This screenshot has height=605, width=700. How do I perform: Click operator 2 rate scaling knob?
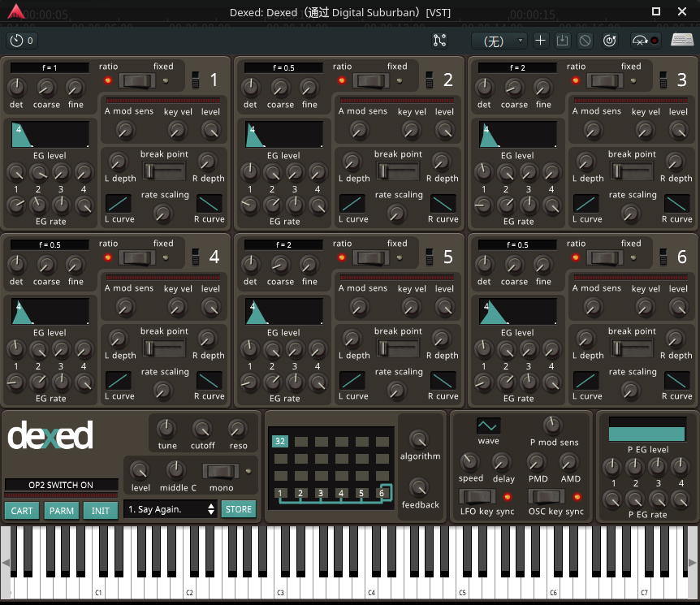[x=396, y=214]
